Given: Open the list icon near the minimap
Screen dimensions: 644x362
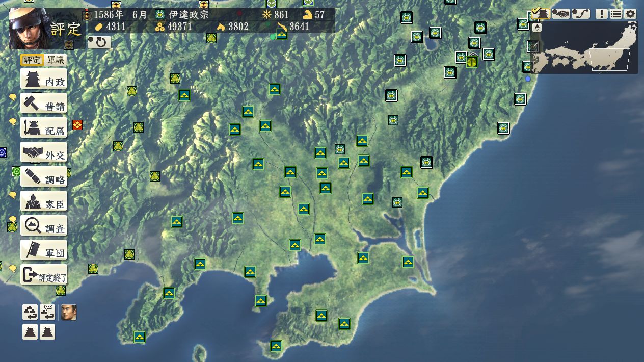Looking at the screenshot, I should pyautogui.click(x=616, y=14).
